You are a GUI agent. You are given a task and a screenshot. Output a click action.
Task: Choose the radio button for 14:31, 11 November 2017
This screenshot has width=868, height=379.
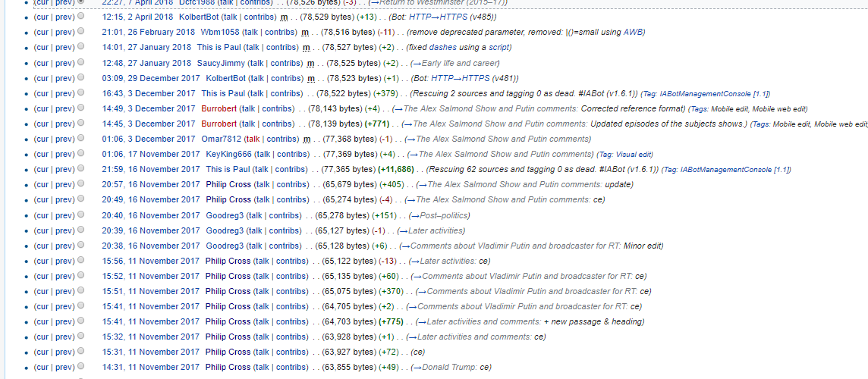coord(81,367)
